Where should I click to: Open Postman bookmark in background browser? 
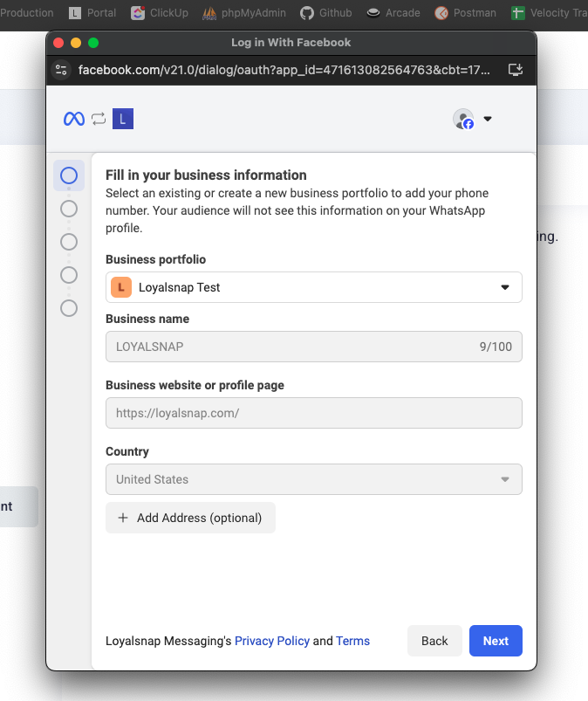pos(465,13)
